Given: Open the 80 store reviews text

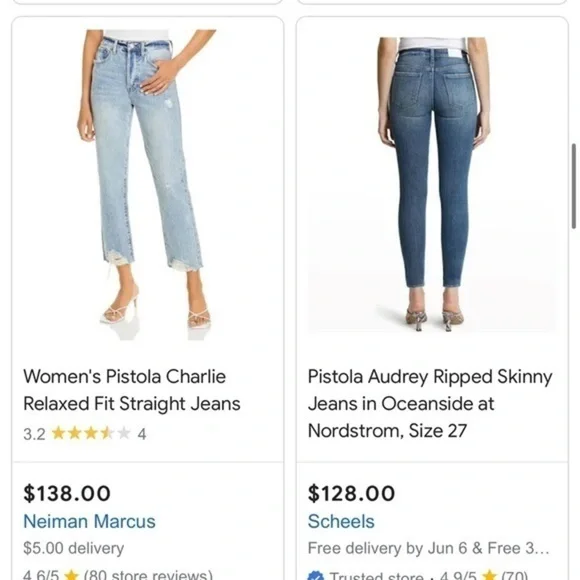Looking at the screenshot, I should coord(148,574).
